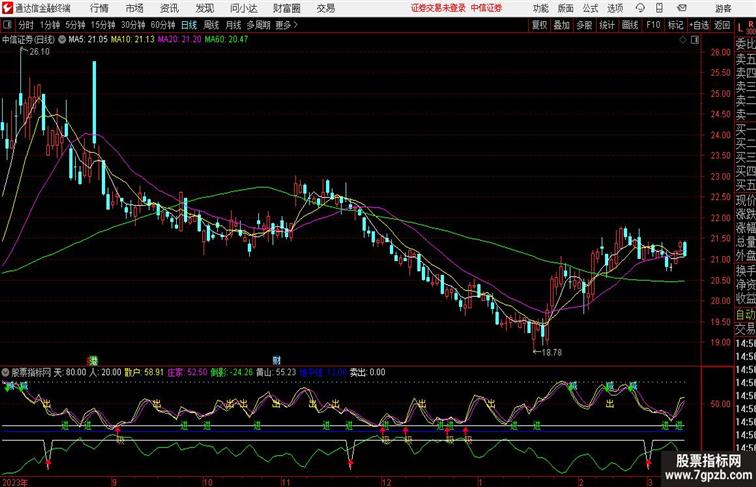Click the MA20: 21.20 indicator value

(179, 40)
